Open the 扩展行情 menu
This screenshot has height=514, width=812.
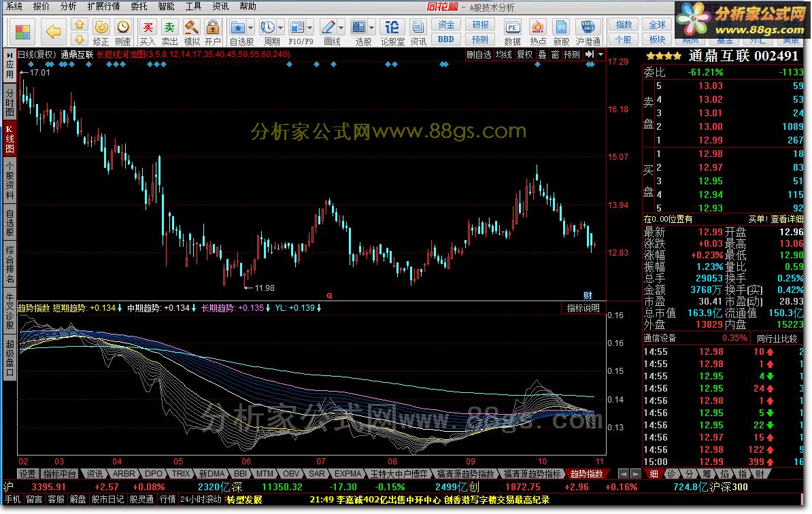[x=103, y=6]
